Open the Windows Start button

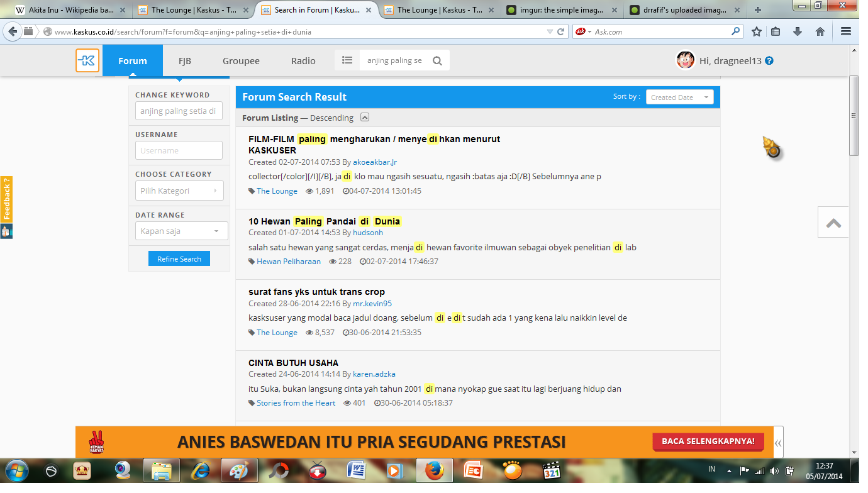click(16, 470)
